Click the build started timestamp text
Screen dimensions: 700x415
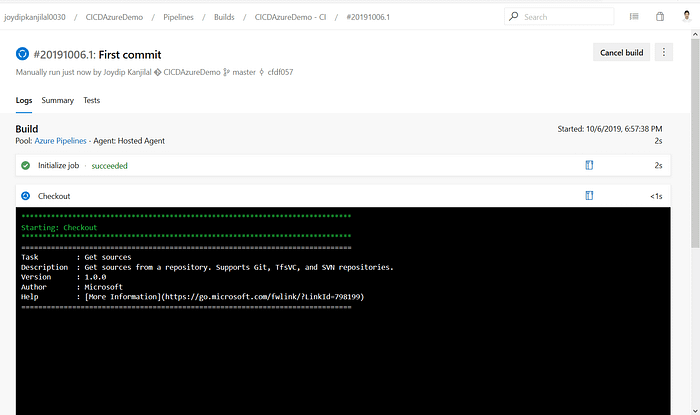609,129
